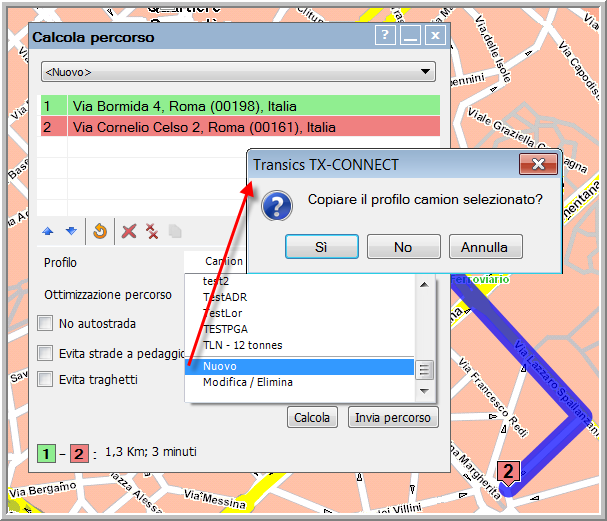The width and height of the screenshot is (607, 521).
Task: Open the <Nuovo> route dropdown
Action: tap(238, 72)
